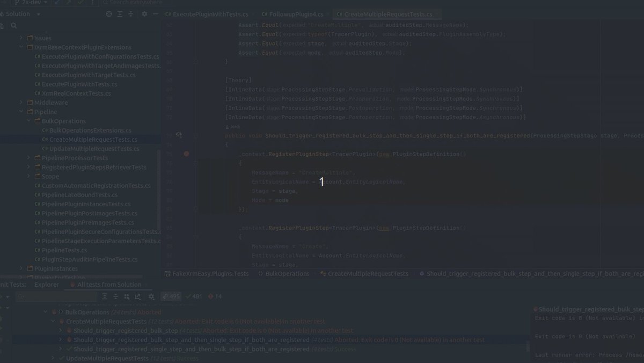Collapse the Pipeline folder
This screenshot has height=363, width=644.
click(21, 112)
